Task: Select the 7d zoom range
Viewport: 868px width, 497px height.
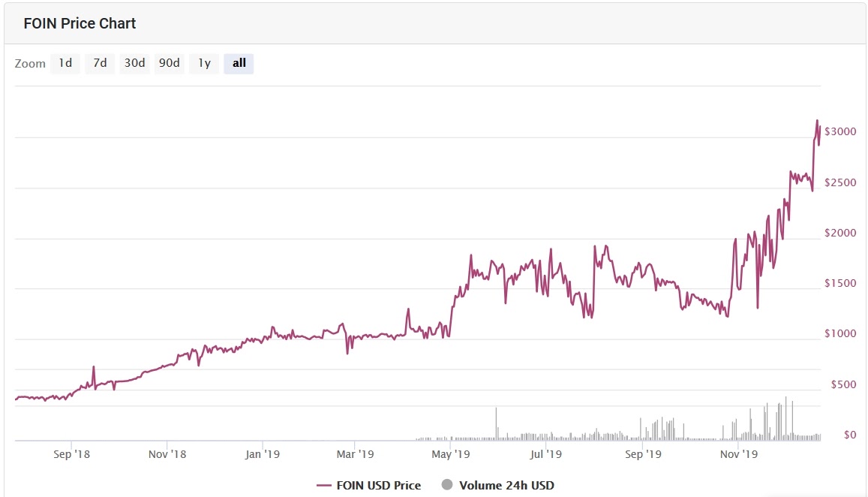Action: (100, 63)
